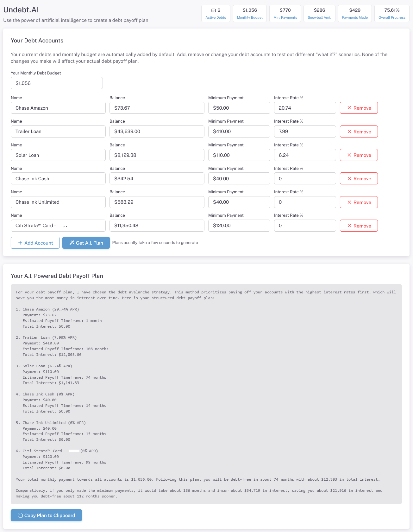Open the Overall Progress stat card
Viewport: 413px width, 532px height.
pyautogui.click(x=392, y=14)
